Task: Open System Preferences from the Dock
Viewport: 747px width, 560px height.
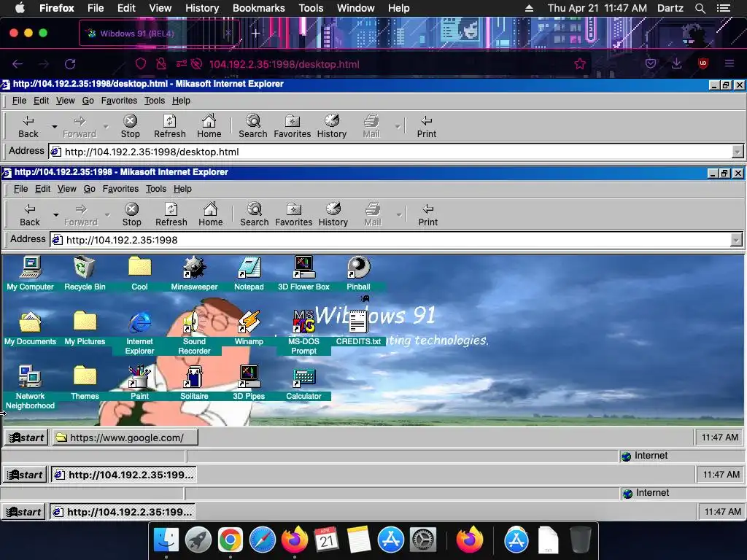Action: click(423, 540)
